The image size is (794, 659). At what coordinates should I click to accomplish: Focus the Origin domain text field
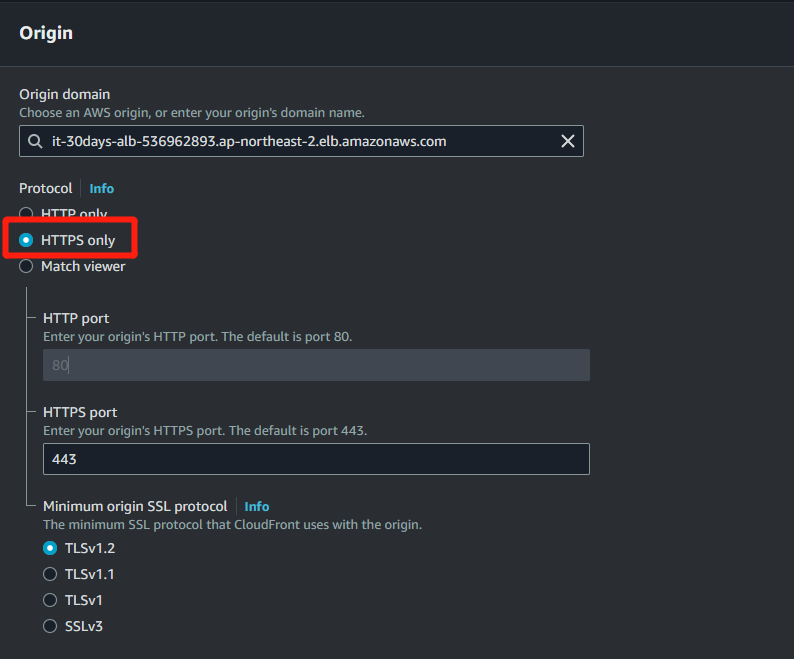coord(301,141)
